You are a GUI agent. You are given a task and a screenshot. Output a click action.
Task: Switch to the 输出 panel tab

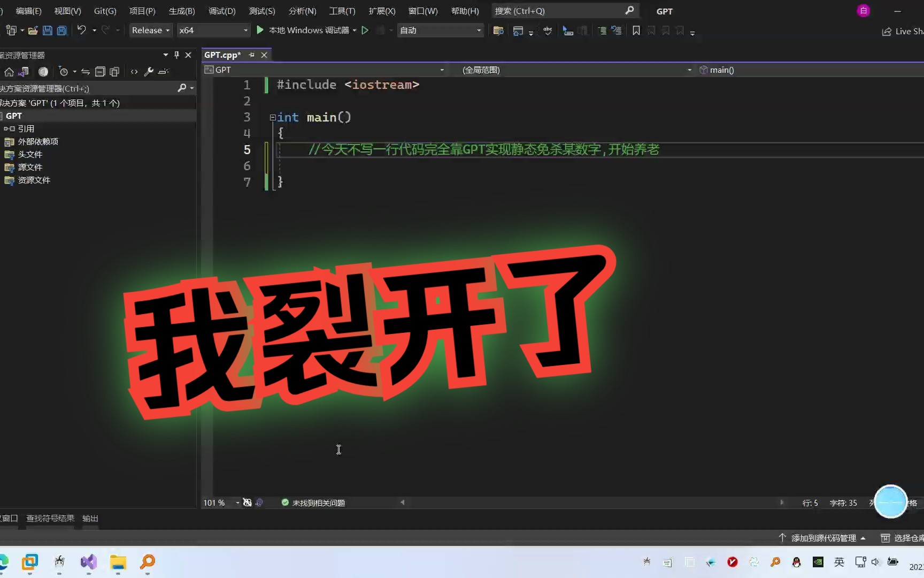coord(90,518)
